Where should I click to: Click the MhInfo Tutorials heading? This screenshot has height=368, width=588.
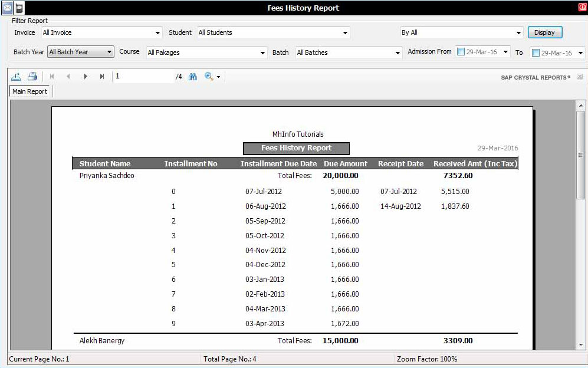(298, 134)
